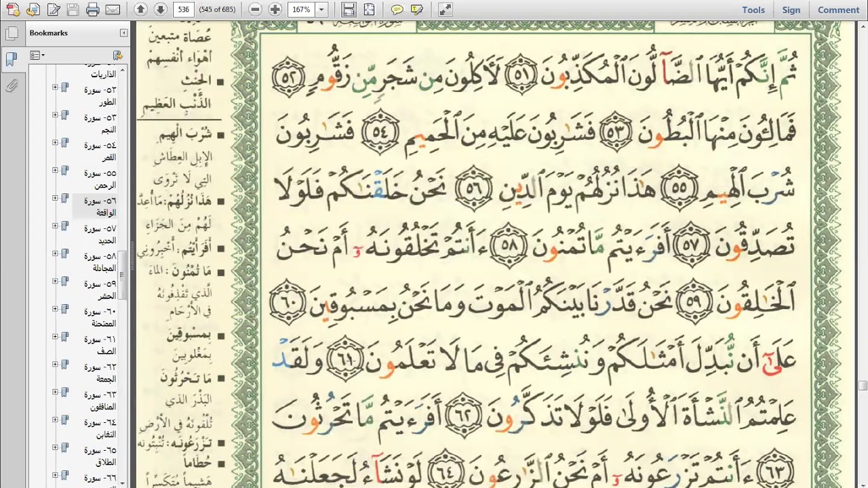Open the zoom level dropdown arrow
The width and height of the screenshot is (868, 488).
tap(321, 9)
